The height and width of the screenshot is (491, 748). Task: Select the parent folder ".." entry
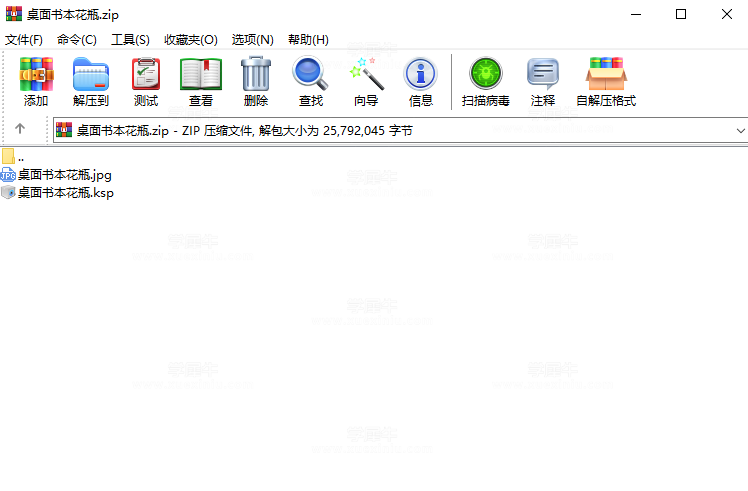[13, 157]
